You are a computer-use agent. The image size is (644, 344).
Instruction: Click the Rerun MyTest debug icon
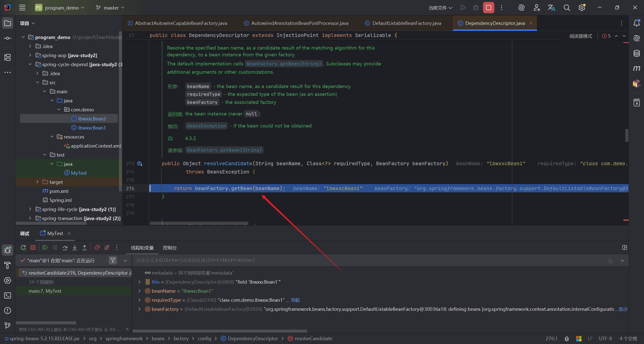click(x=23, y=248)
